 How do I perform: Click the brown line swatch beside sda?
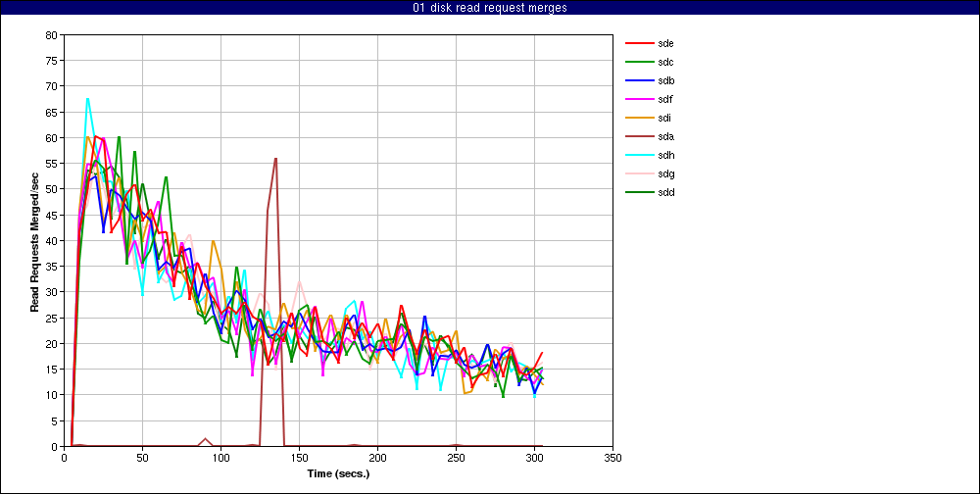638,136
